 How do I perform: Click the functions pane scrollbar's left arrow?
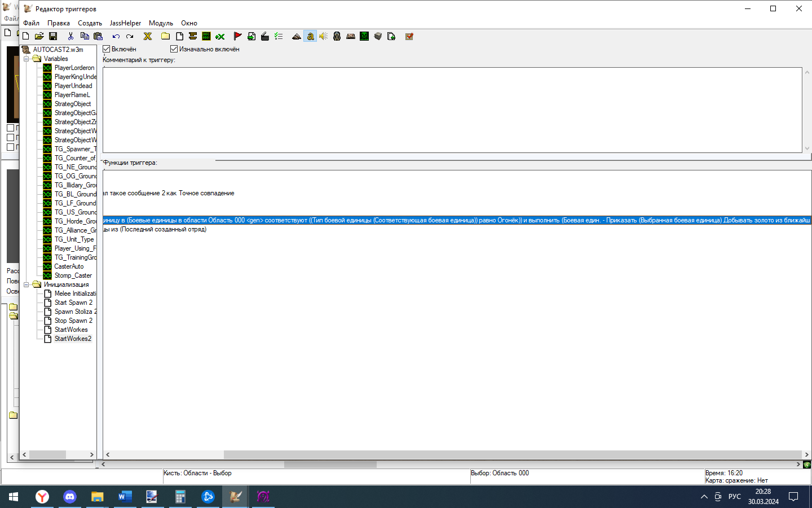(108, 454)
